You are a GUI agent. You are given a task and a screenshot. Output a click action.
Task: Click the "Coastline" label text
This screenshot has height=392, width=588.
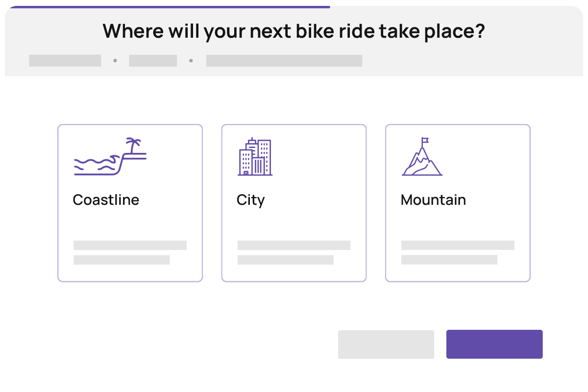pos(106,200)
